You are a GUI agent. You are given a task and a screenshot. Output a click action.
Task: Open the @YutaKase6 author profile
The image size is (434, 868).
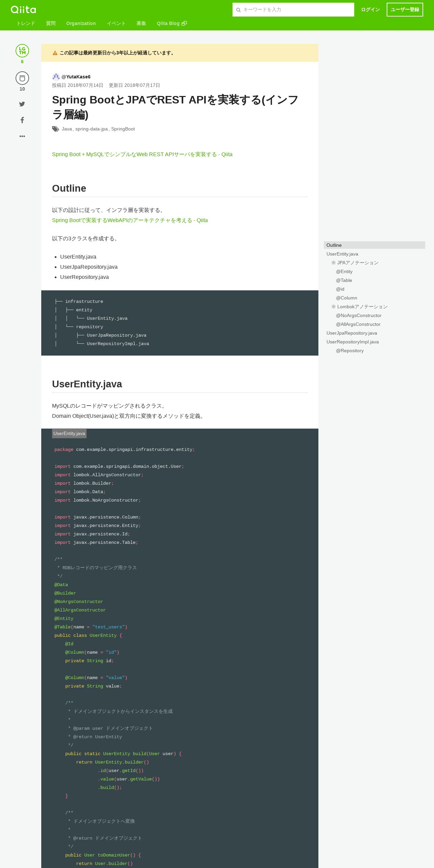76,77
